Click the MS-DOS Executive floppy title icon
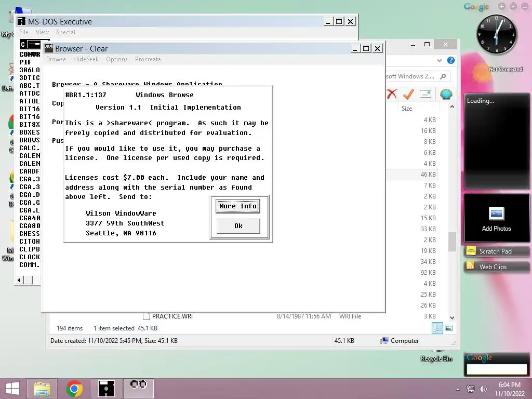 (x=22, y=21)
